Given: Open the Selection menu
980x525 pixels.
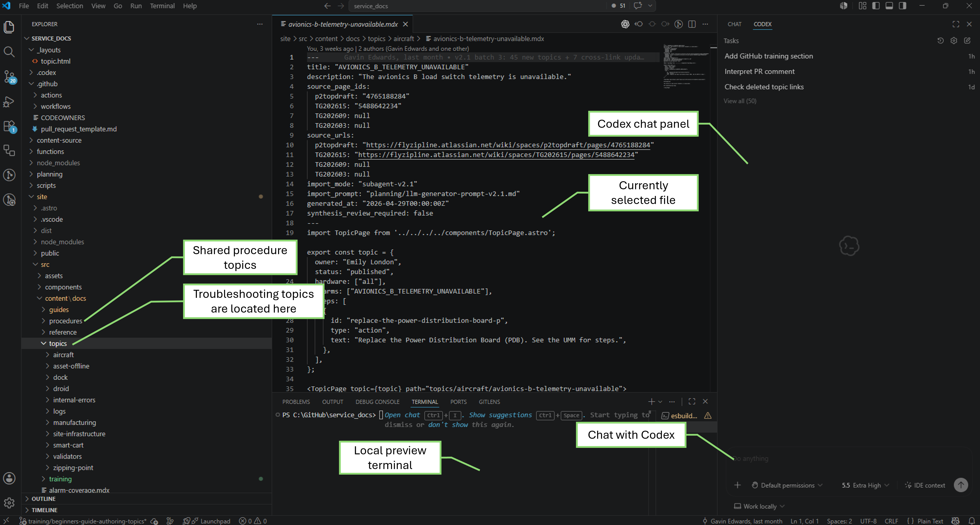Looking at the screenshot, I should point(70,6).
